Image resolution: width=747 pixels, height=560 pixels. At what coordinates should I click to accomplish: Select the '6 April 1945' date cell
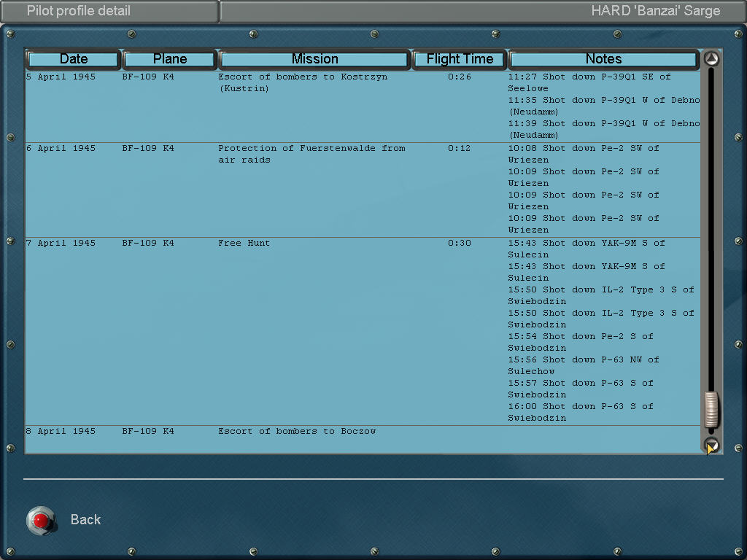[61, 148]
